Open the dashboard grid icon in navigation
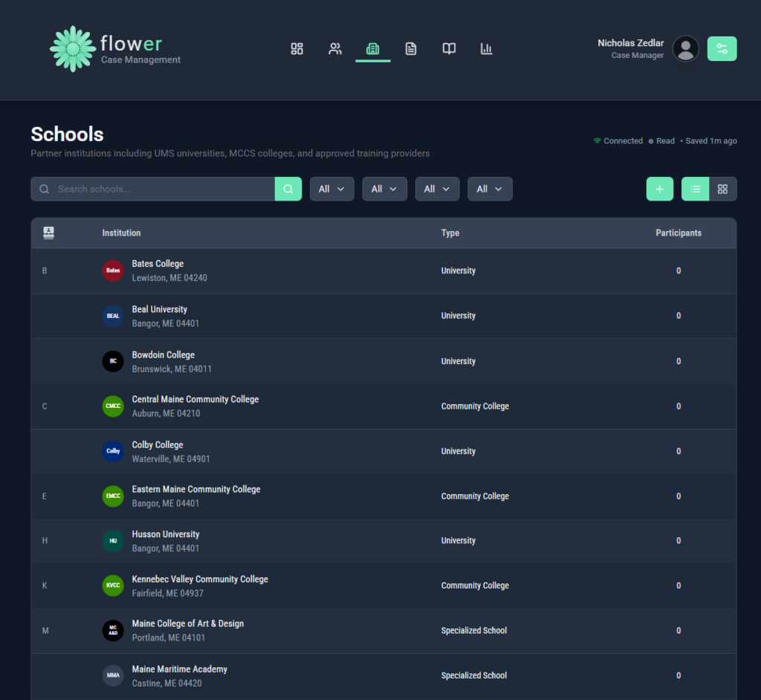This screenshot has height=700, width=761. (x=297, y=49)
